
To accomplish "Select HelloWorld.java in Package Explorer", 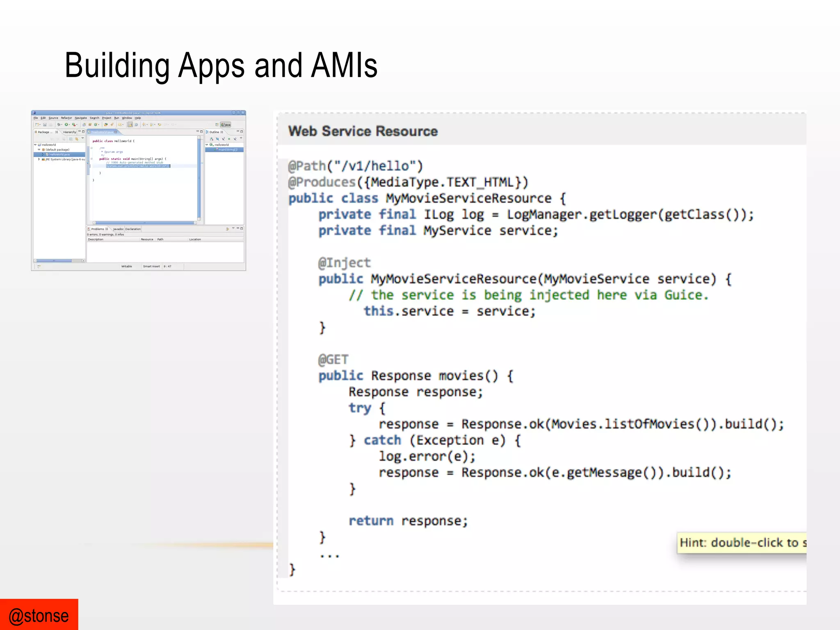I will pyautogui.click(x=59, y=155).
